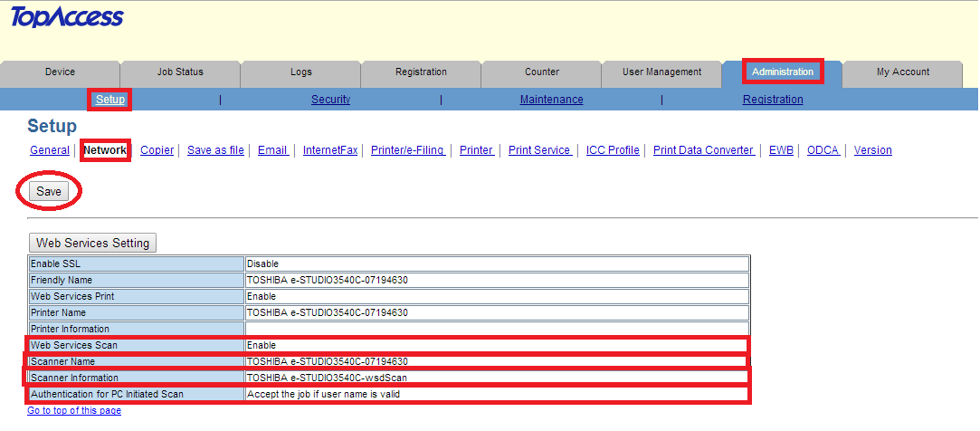980x431 pixels.
Task: Open the ICC Profile link
Action: point(612,150)
